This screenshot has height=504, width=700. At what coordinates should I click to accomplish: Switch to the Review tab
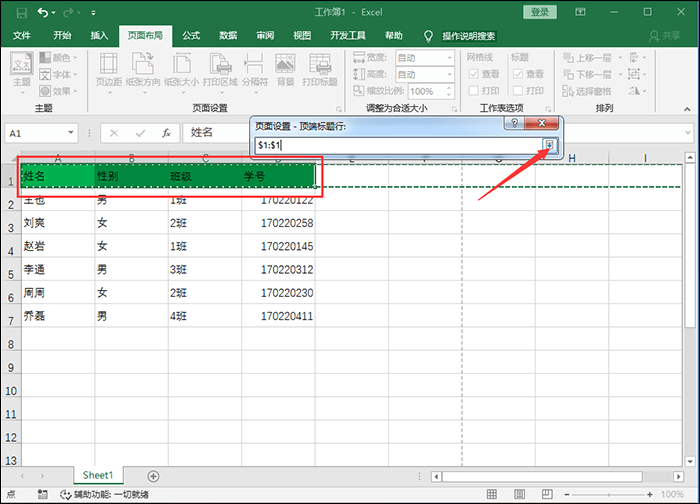(x=265, y=36)
